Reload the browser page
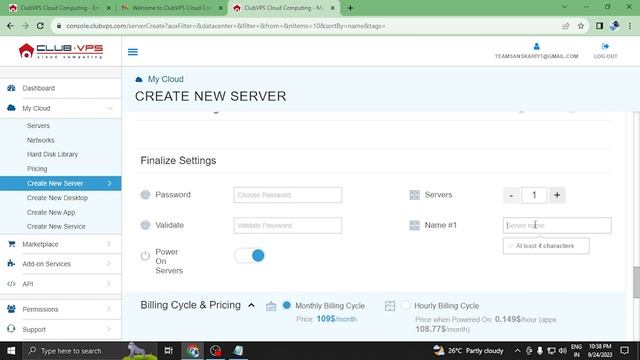Image resolution: width=640 pixels, height=360 pixels. (40, 26)
